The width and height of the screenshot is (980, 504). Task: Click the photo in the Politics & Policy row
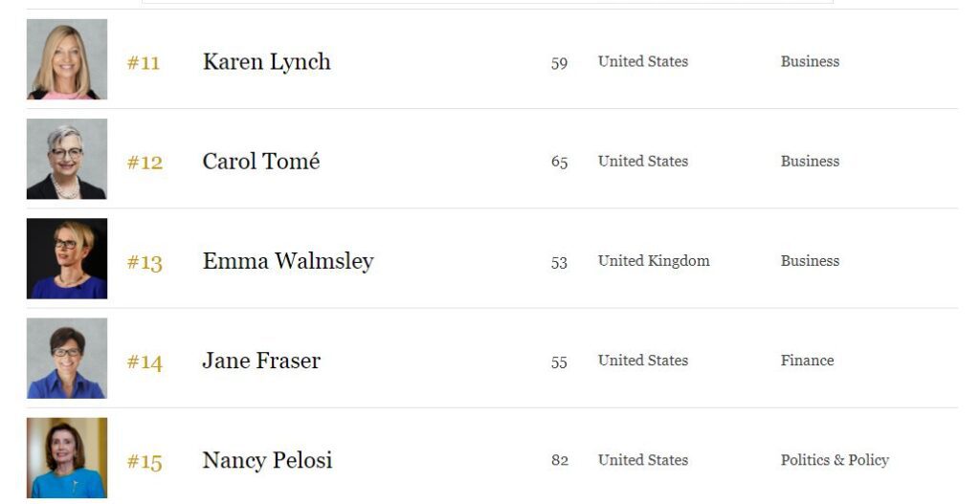[67, 458]
